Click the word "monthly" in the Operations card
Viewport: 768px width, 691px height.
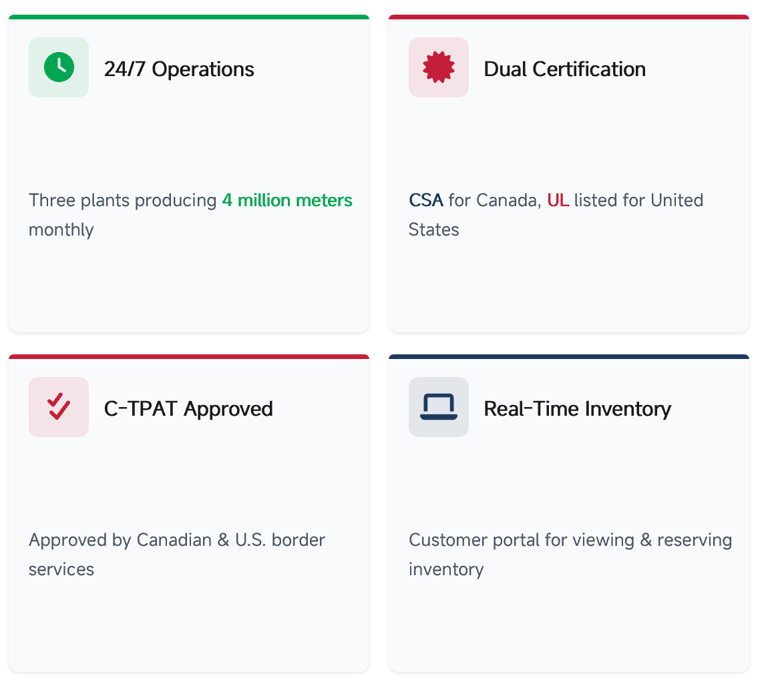click(x=61, y=230)
